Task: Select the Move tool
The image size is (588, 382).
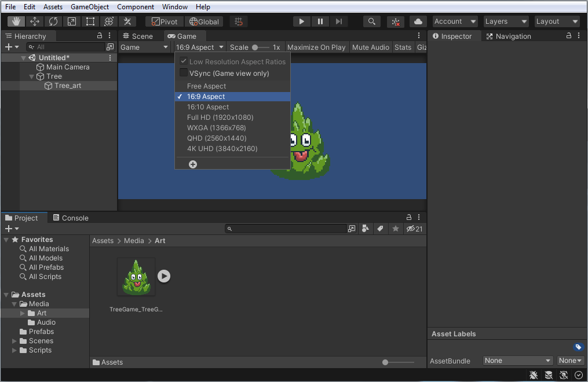Action: tap(35, 21)
